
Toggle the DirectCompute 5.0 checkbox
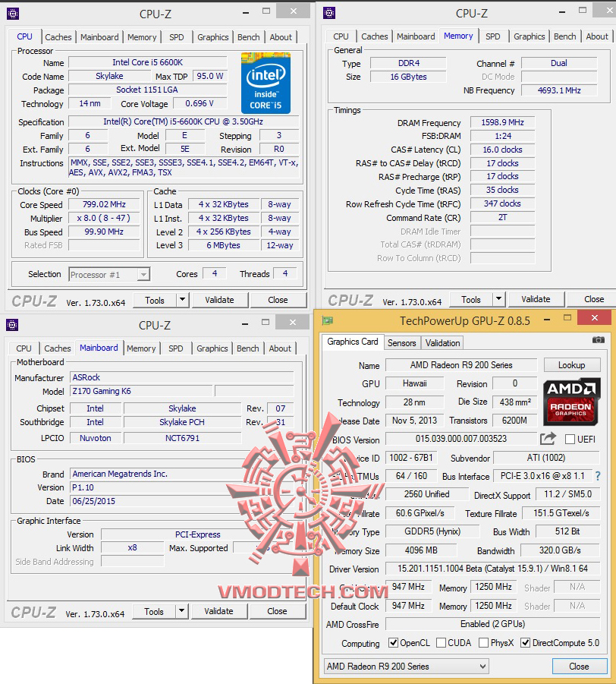pos(525,642)
